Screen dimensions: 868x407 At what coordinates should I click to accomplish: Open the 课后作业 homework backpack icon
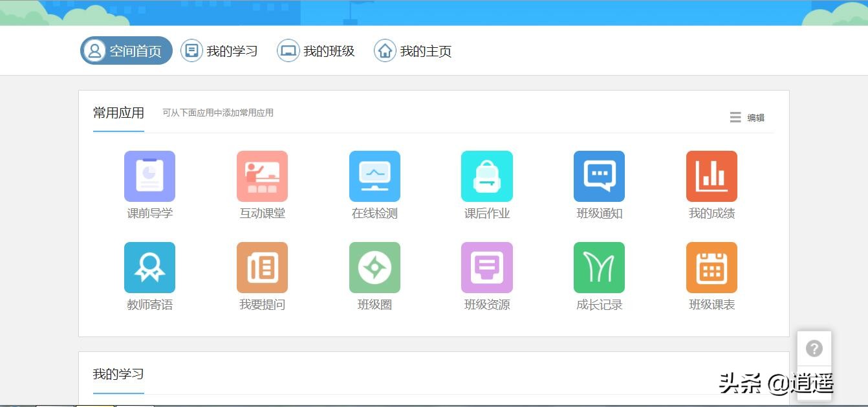coord(486,175)
